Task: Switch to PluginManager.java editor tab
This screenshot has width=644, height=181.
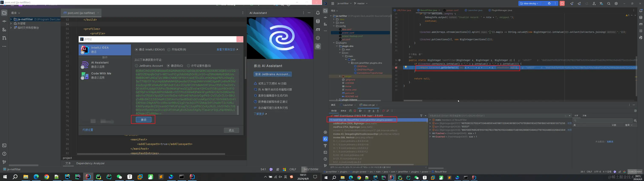Action: [500, 10]
